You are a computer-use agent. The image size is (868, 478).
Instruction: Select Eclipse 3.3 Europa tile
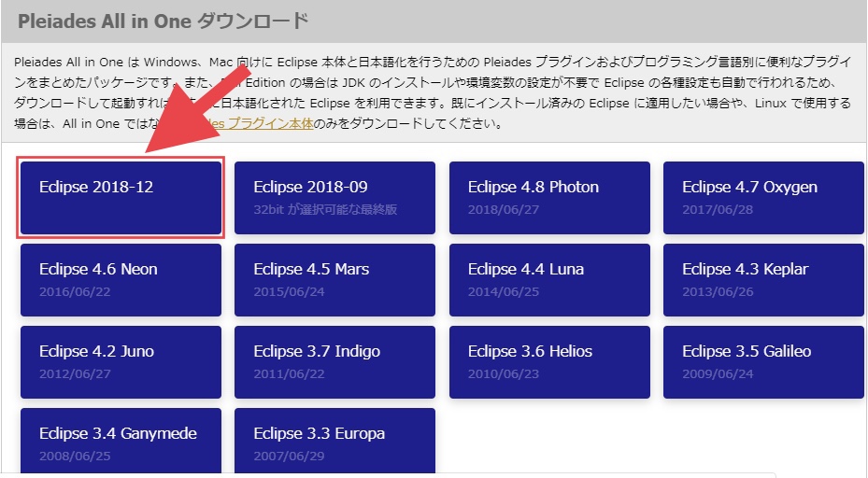click(x=334, y=442)
